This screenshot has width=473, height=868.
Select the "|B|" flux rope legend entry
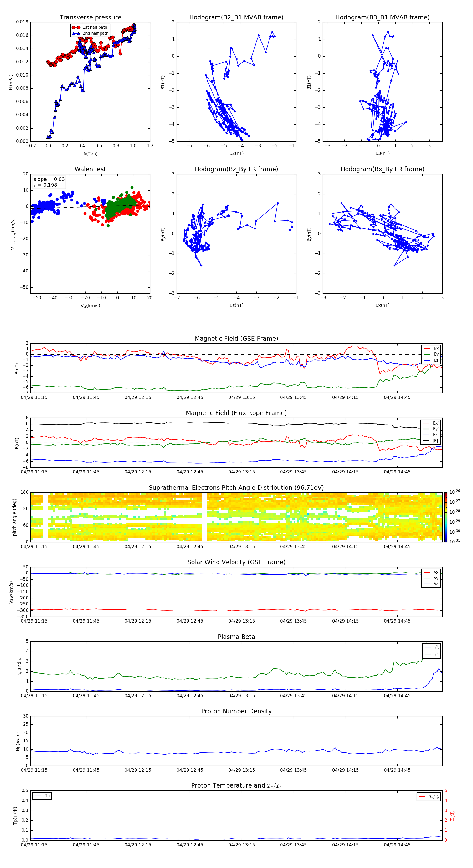click(x=431, y=441)
